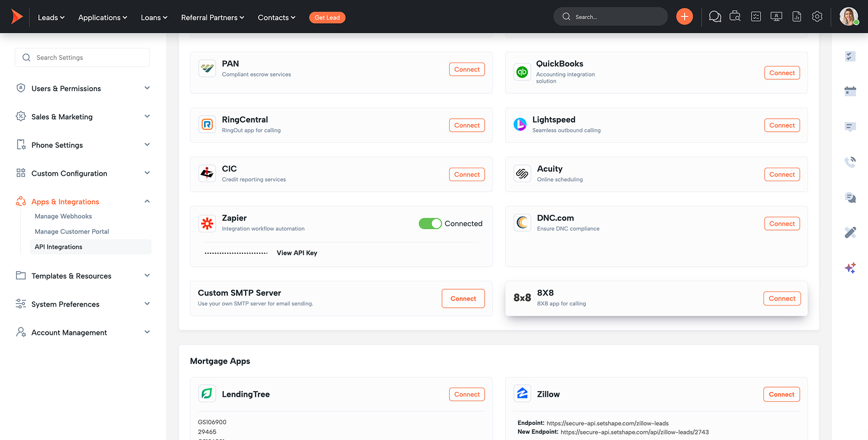868x440 pixels.
Task: Expand Phone Settings section
Action: (x=83, y=145)
